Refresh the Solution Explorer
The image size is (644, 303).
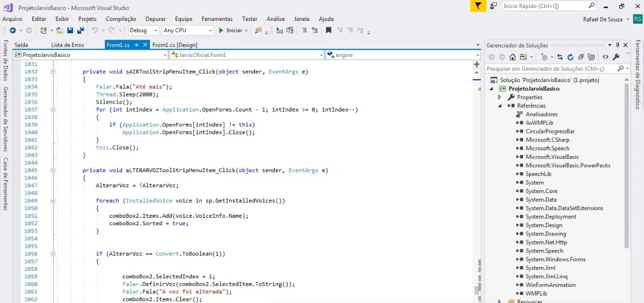570,57
